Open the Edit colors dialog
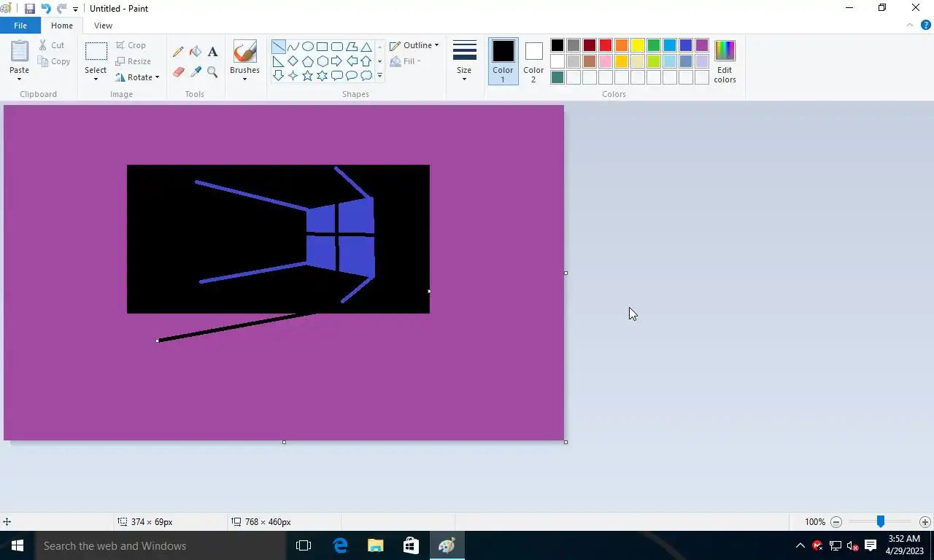 tap(725, 61)
